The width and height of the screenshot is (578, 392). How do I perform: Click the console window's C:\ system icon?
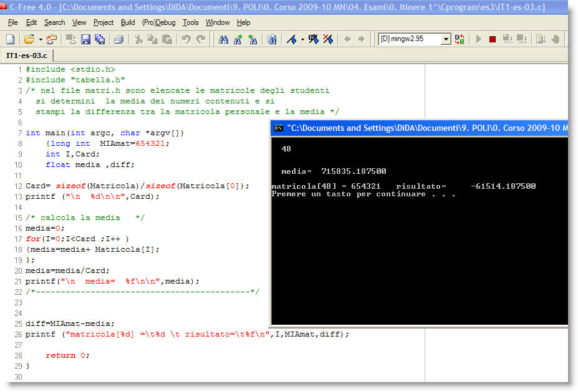click(x=278, y=128)
